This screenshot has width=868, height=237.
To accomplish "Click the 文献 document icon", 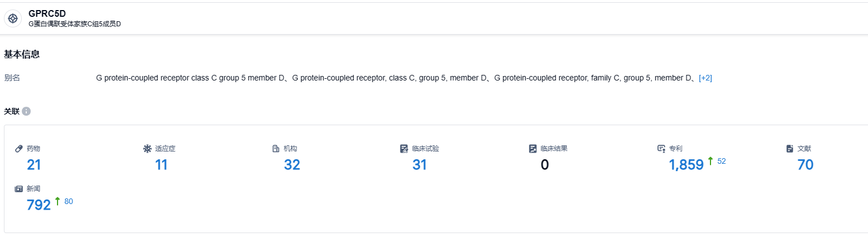I will [790, 149].
